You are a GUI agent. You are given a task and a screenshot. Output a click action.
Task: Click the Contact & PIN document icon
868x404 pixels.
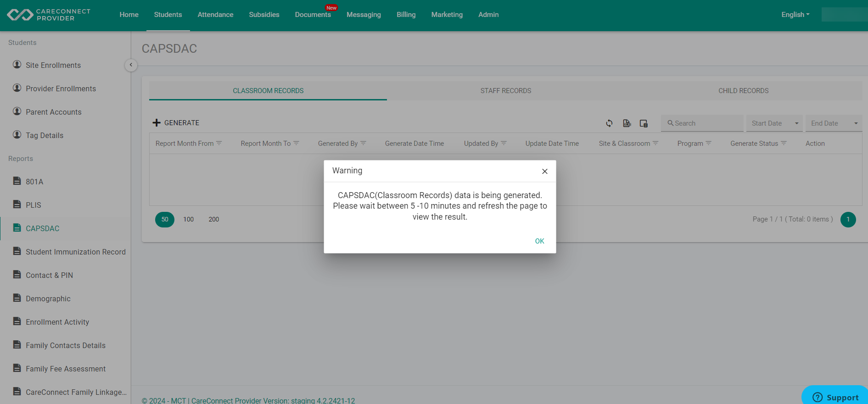pyautogui.click(x=17, y=275)
